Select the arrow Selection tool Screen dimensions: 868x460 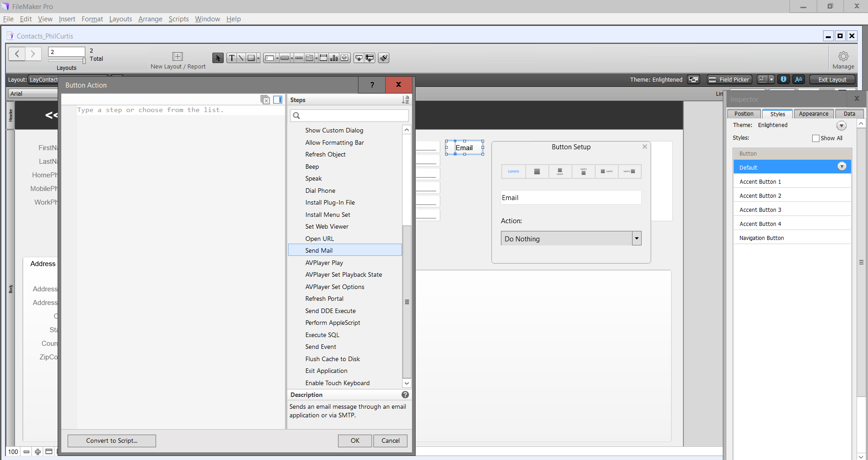pos(218,58)
